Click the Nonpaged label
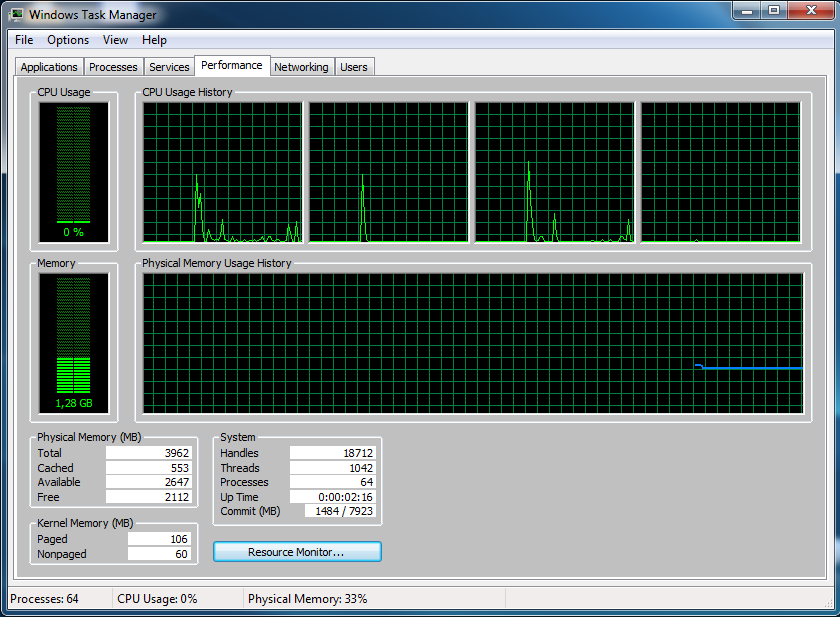Screen dimensions: 840x617 (x=62, y=554)
